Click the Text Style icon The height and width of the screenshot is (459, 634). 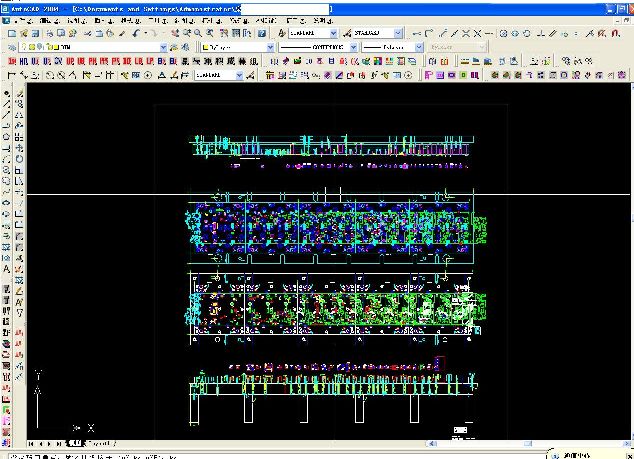click(282, 34)
